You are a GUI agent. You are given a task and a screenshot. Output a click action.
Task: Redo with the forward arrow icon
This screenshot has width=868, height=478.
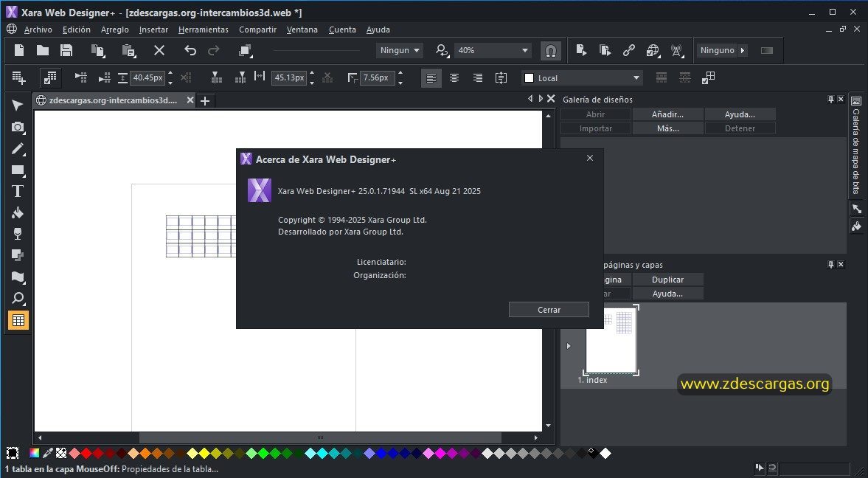[214, 50]
